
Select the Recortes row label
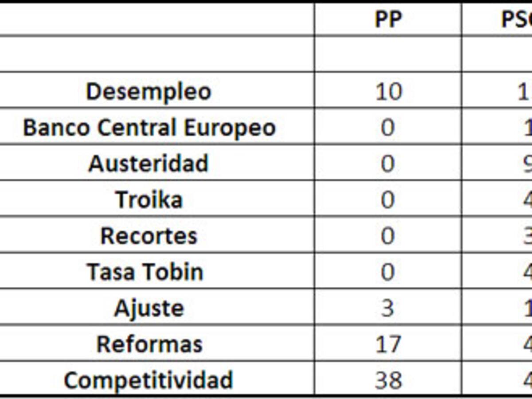coord(149,236)
